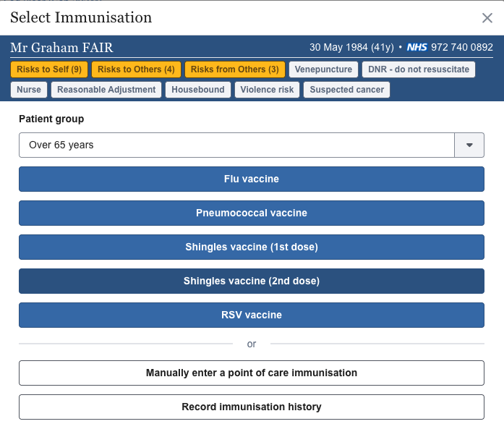Click the Risks to Self (9) tag

click(x=49, y=69)
